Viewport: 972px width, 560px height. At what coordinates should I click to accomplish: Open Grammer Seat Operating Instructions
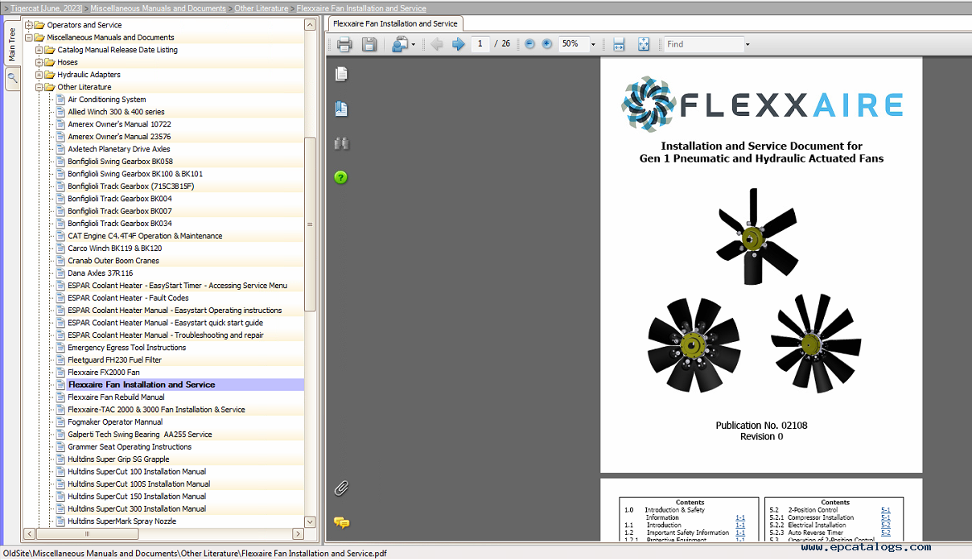130,447
